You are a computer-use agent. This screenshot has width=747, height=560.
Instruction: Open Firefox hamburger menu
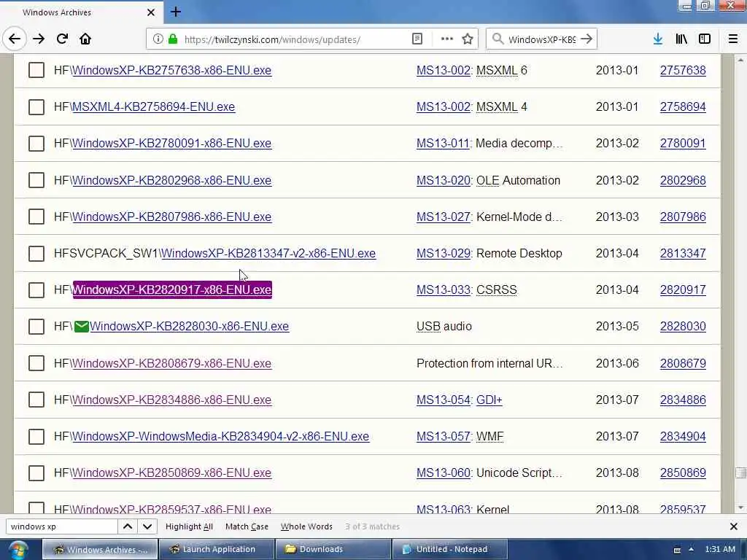coord(733,39)
